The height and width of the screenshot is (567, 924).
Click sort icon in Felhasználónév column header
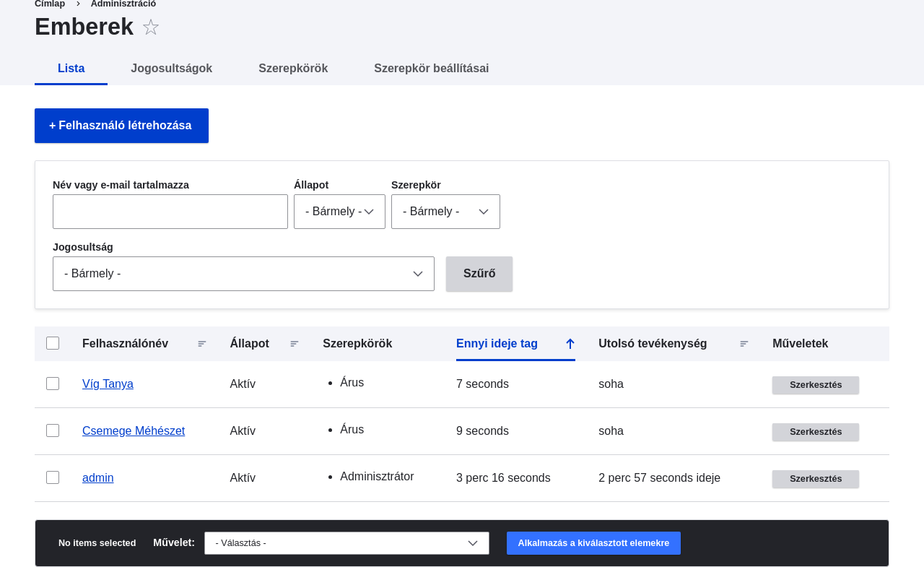pyautogui.click(x=202, y=344)
